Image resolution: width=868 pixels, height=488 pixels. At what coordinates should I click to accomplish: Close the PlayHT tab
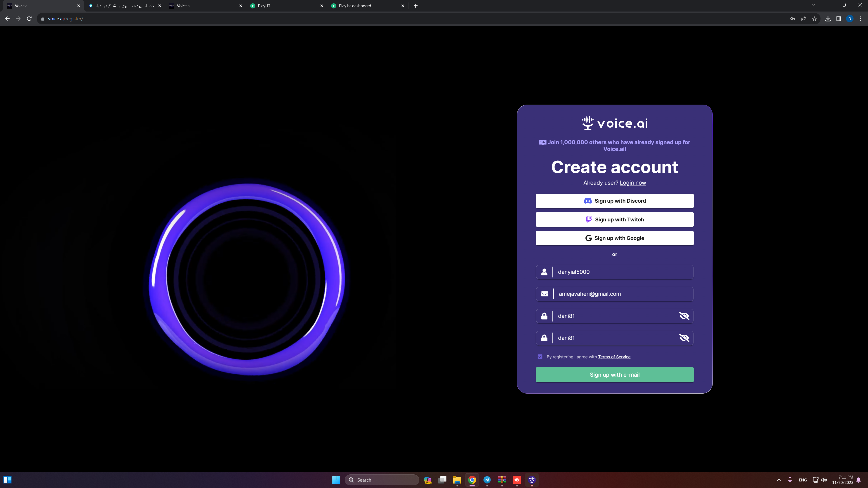point(321,6)
